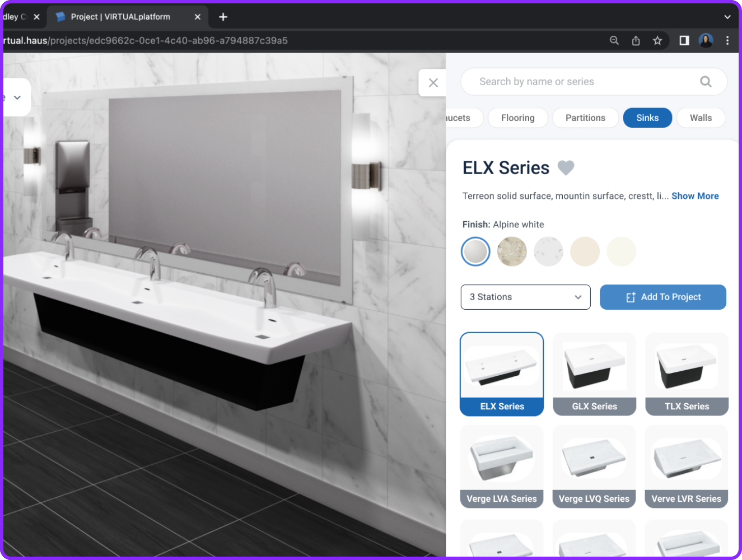
Task: Open a new browser tab
Action: (x=223, y=17)
